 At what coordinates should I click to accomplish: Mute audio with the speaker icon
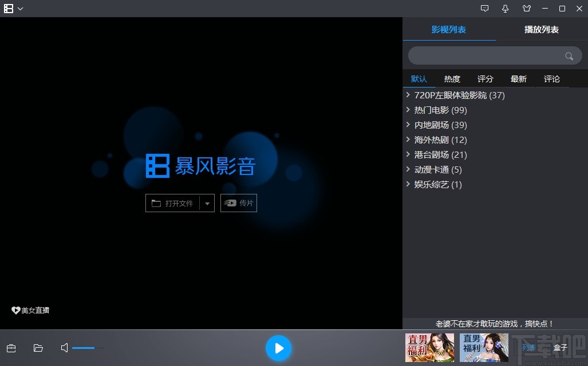(x=65, y=348)
